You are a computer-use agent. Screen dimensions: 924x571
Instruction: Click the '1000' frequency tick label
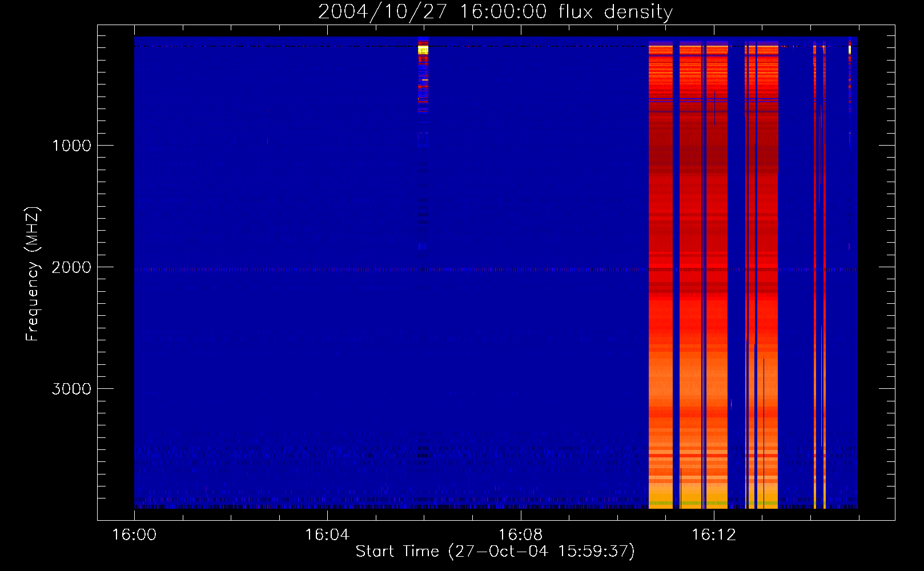pos(71,146)
